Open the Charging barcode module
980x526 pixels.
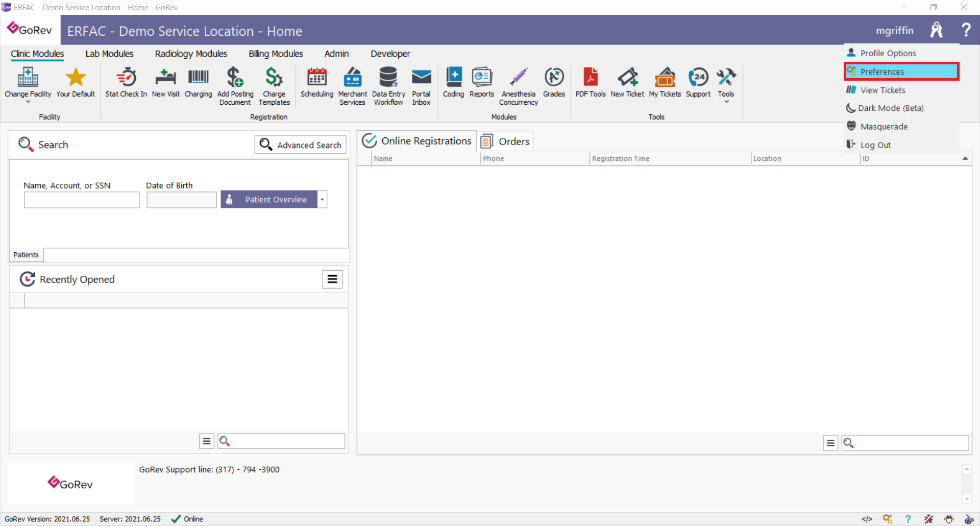(x=198, y=82)
